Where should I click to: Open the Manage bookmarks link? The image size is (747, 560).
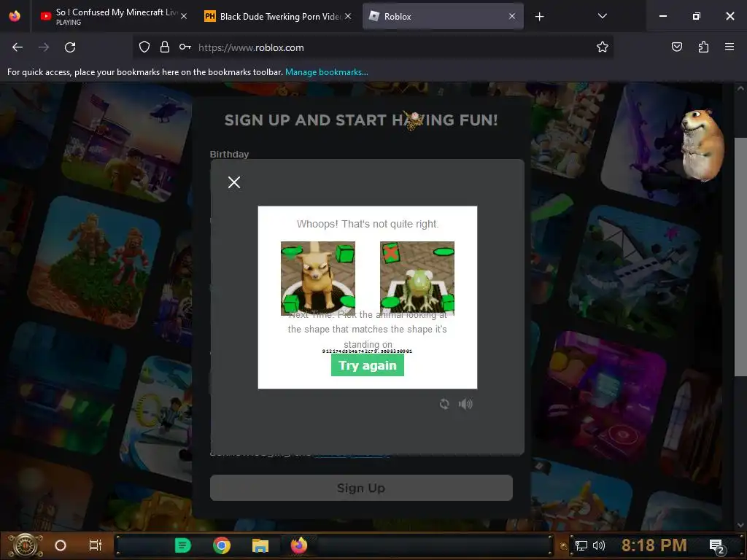326,72
